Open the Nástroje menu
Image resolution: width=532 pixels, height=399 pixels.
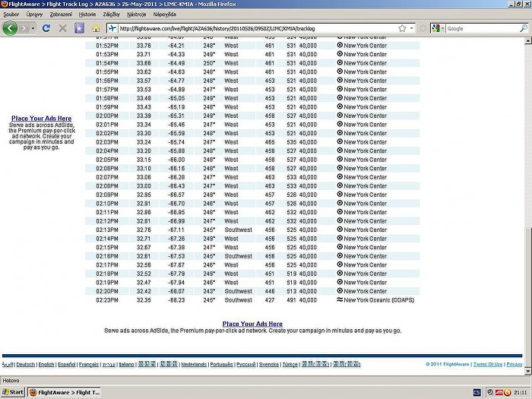pos(136,14)
